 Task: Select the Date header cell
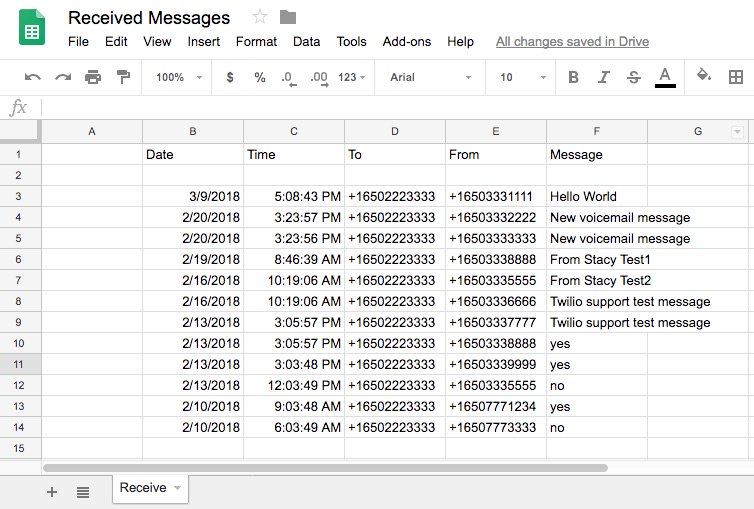[x=193, y=154]
